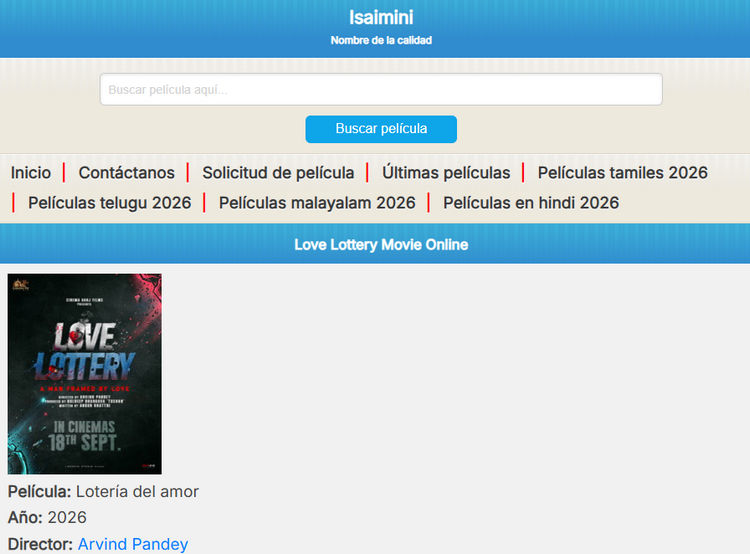Follow the Arvind Pandey director link

click(x=133, y=544)
